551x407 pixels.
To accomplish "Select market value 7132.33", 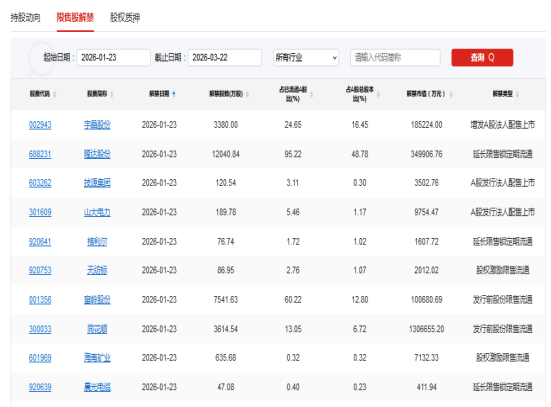I will pos(427,358).
